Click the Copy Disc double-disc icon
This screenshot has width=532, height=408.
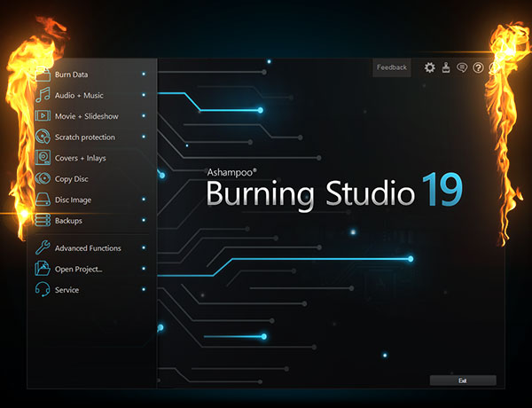tap(43, 178)
